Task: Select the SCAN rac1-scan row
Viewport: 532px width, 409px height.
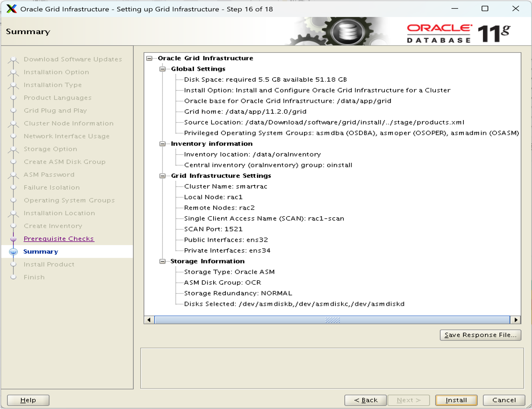Action: [x=264, y=218]
